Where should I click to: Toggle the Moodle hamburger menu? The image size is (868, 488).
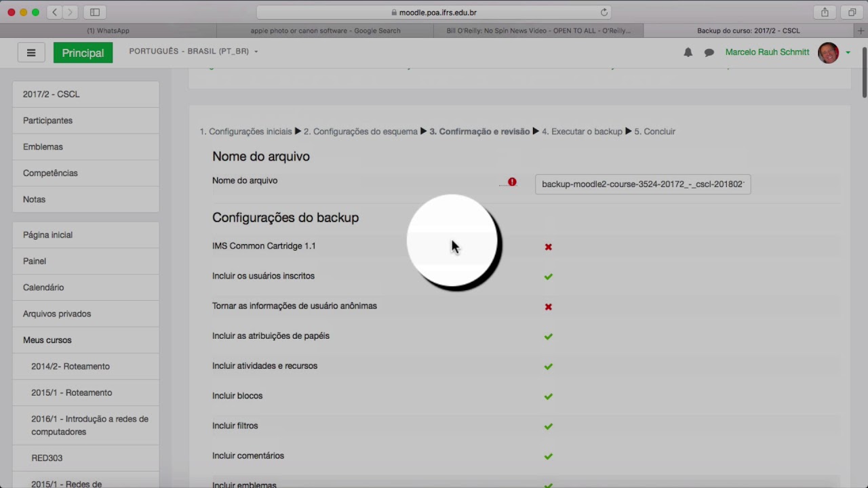31,53
